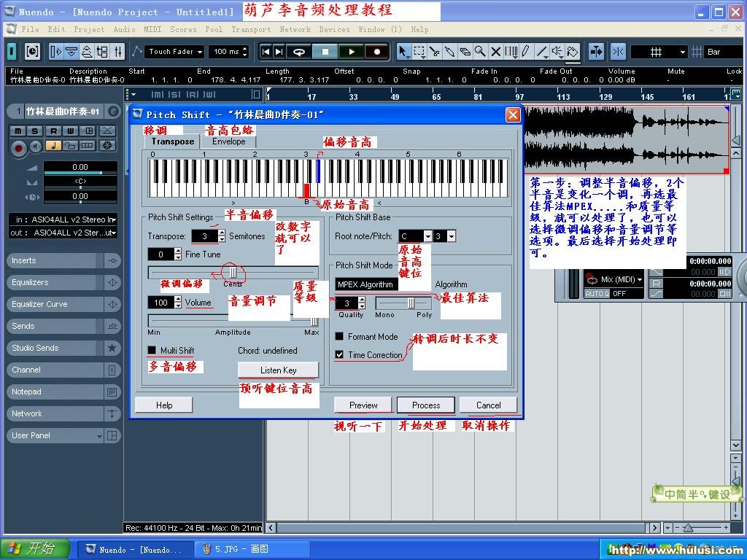Toggle the musical timebase note button

click(x=53, y=146)
